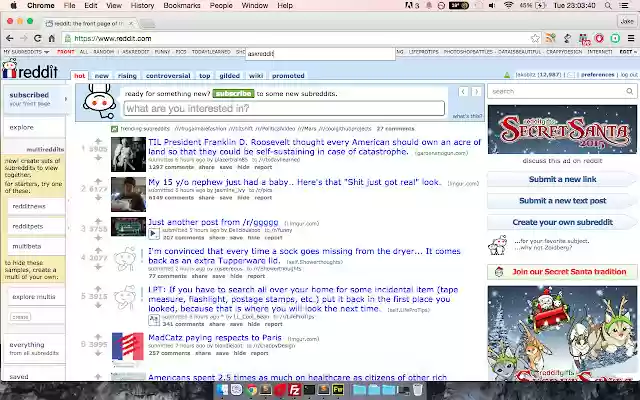Downvote the 15 y/o nephew post
Image resolution: width=640 pixels, height=400 pixels.
[x=98, y=197]
